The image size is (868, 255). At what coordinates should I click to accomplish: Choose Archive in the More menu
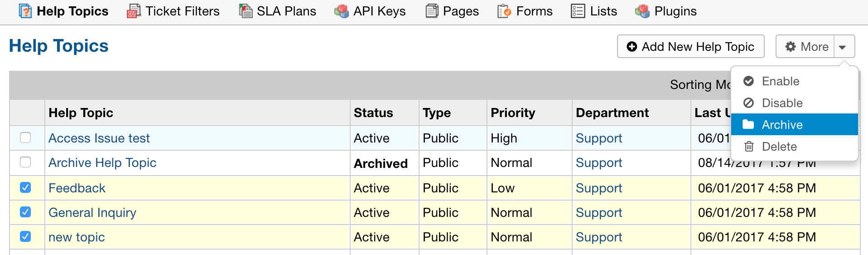coord(795,124)
